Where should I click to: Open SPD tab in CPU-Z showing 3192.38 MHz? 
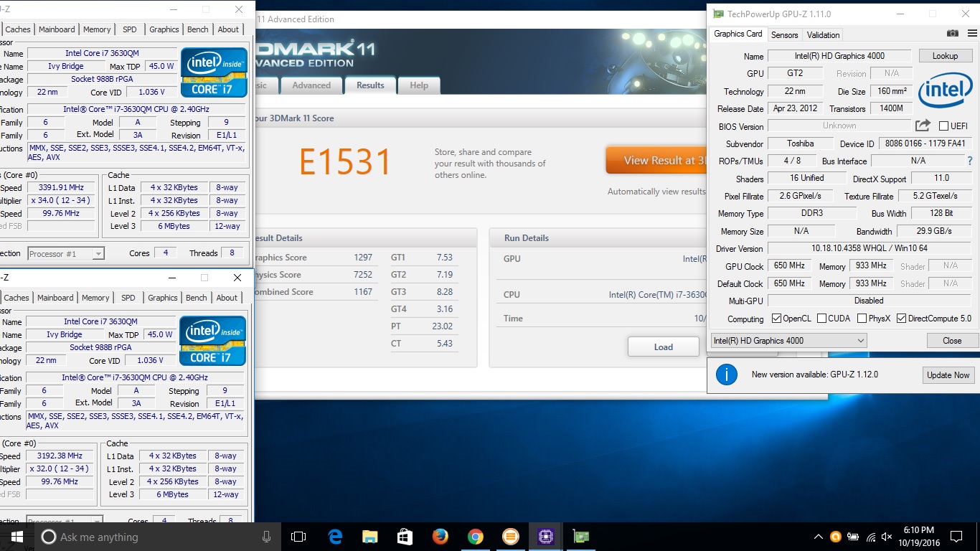[128, 298]
